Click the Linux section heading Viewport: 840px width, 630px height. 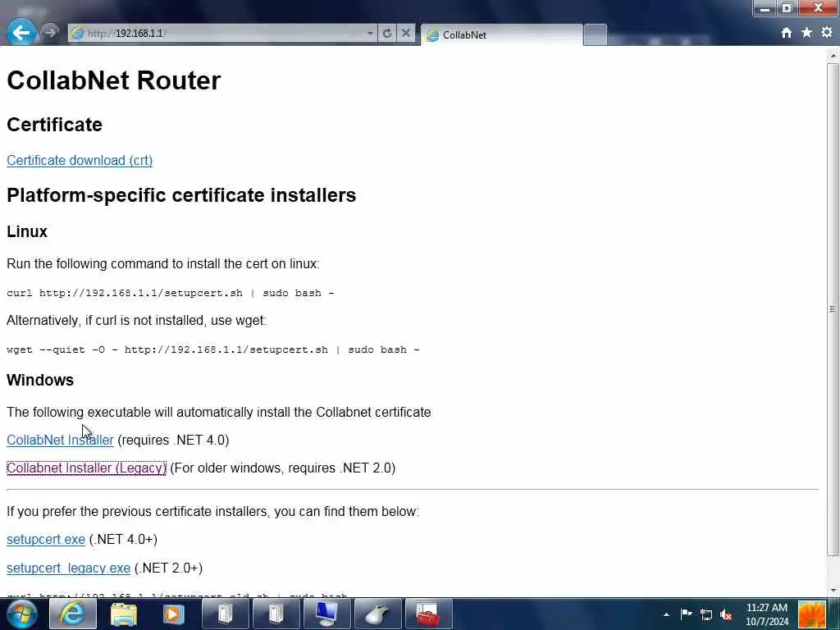click(x=27, y=231)
